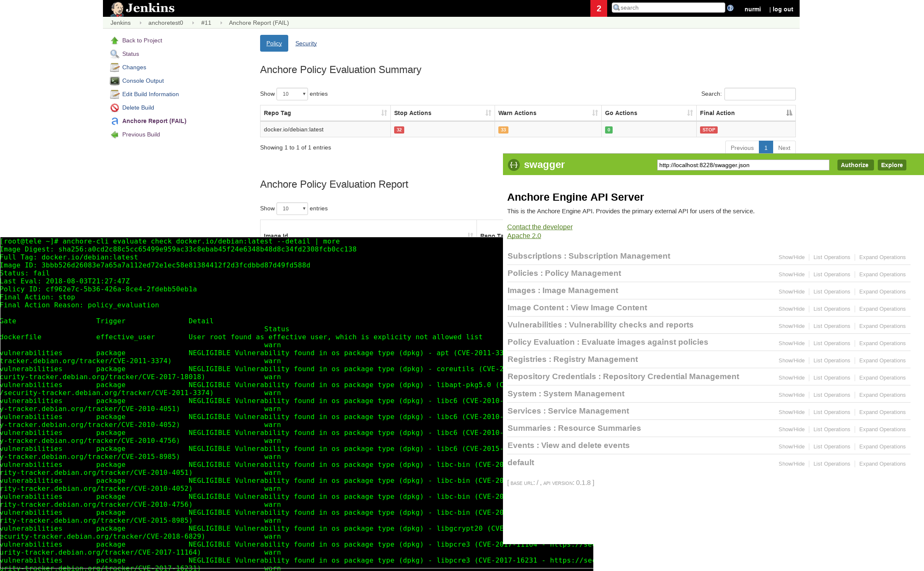The width and height of the screenshot is (924, 571).
Task: Click the Previous pagination button
Action: coord(742,148)
